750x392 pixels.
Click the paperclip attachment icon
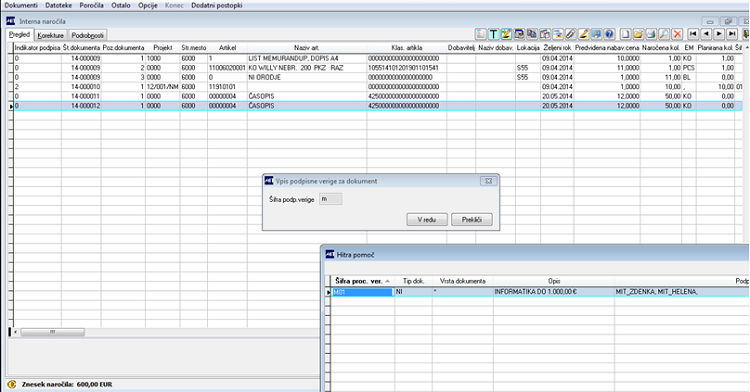570,34
